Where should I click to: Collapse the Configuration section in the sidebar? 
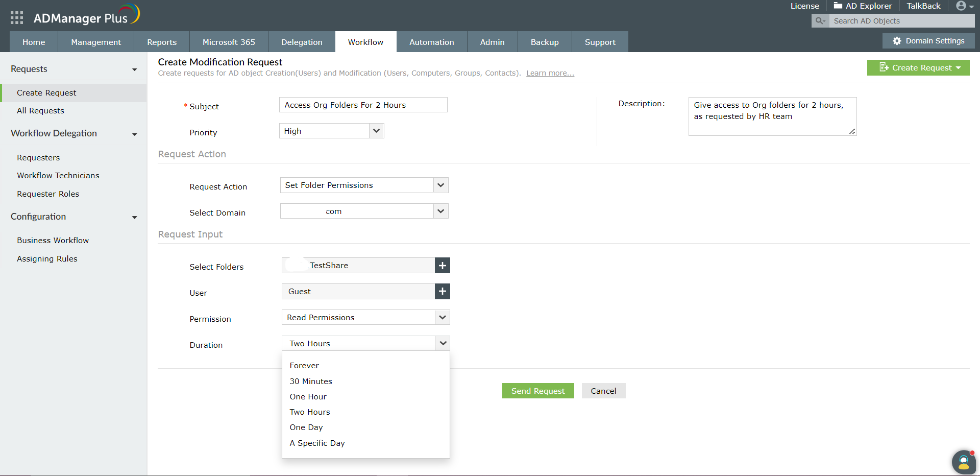[134, 217]
